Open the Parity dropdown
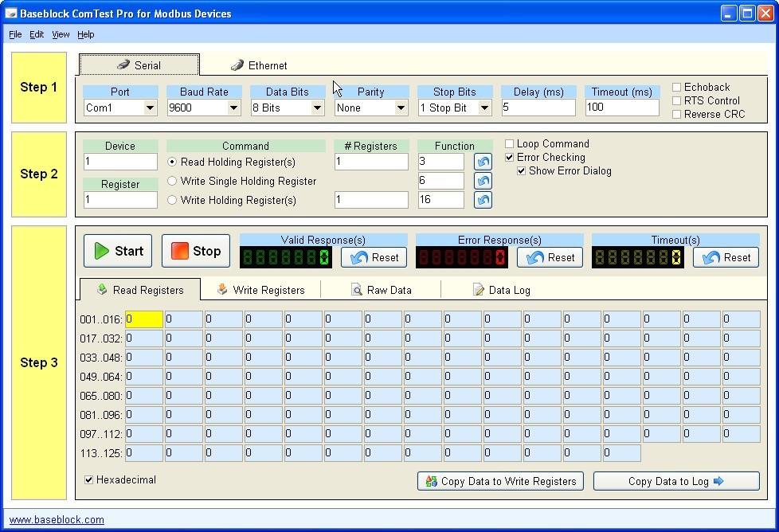Image resolution: width=779 pixels, height=532 pixels. (401, 108)
